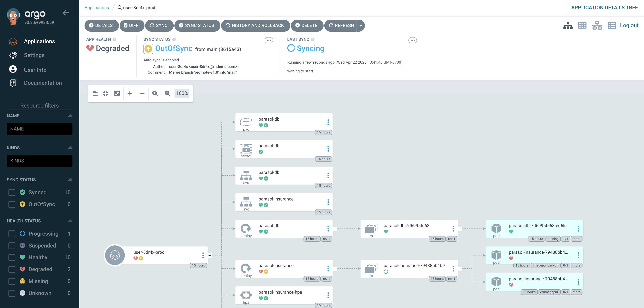
Task: Click the zoom in magnifier icon
Action: [155, 93]
